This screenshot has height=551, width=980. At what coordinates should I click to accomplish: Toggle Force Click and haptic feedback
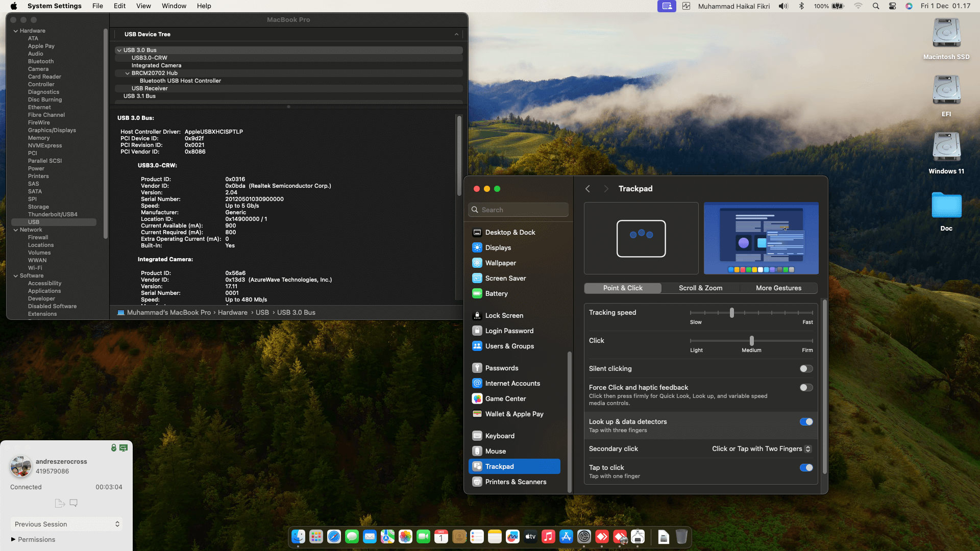pos(806,387)
